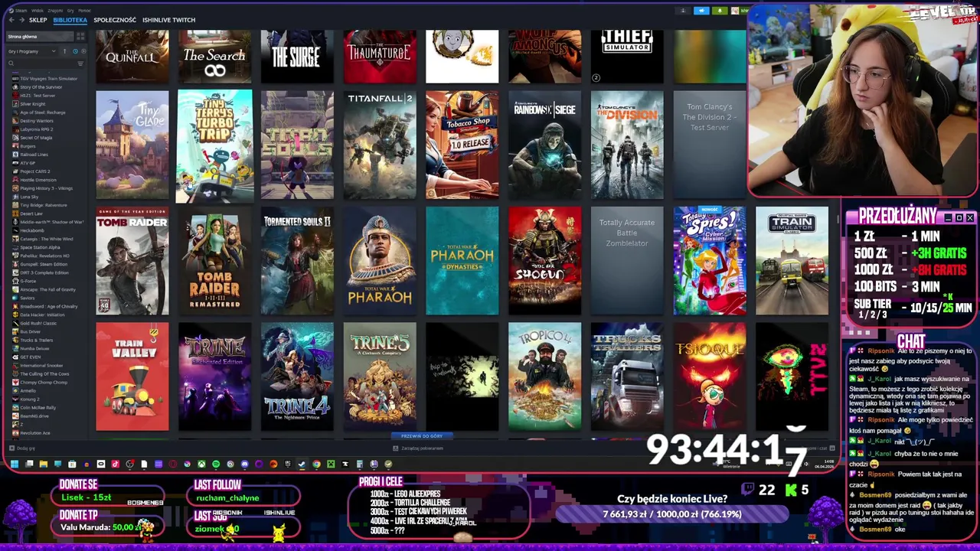The image size is (980, 551).
Task: Click the sidebar upward arrow icon
Action: click(x=65, y=51)
